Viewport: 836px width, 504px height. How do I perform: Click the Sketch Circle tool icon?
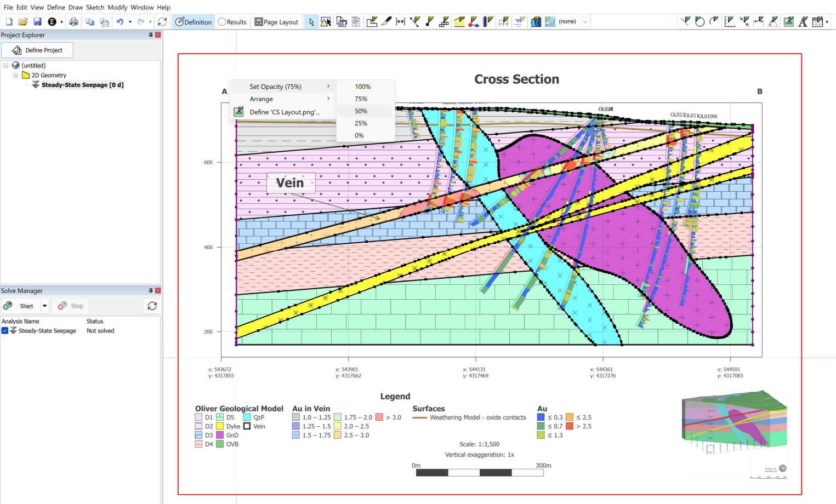[699, 22]
